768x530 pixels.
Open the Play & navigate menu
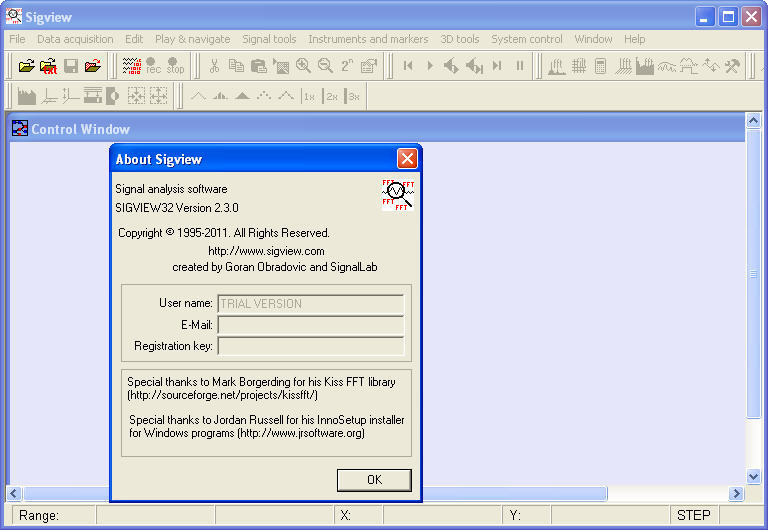pos(192,39)
